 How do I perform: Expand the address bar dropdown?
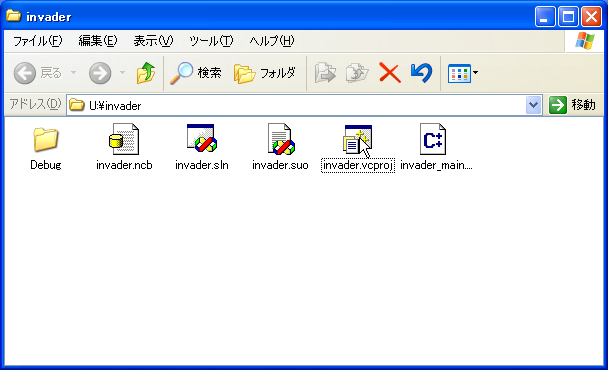tap(534, 105)
